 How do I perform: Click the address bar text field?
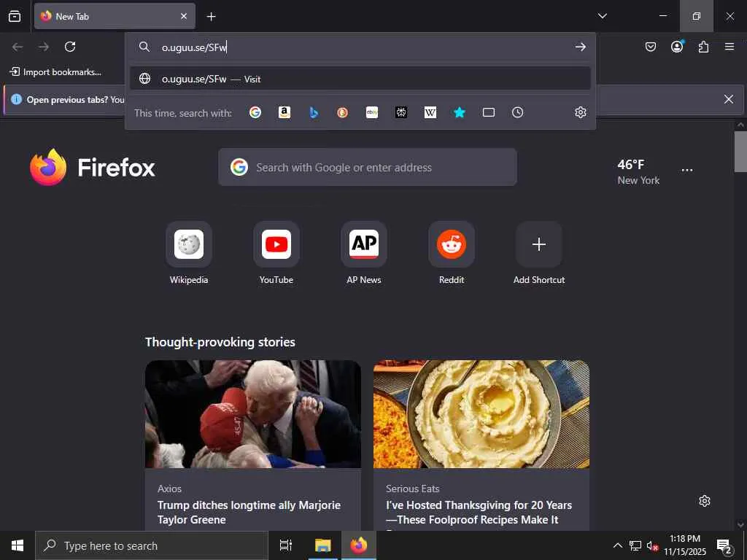tap(362, 47)
